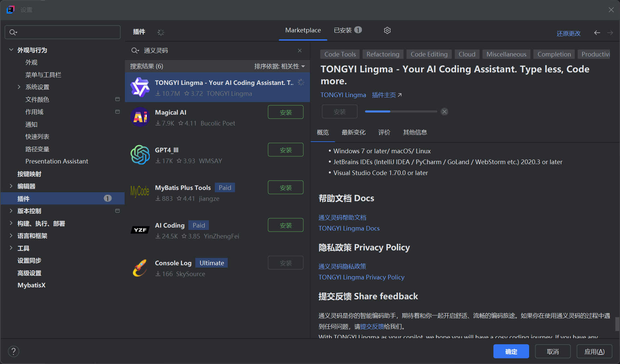Select the Code Editing tag
This screenshot has height=364, width=620.
(x=429, y=54)
